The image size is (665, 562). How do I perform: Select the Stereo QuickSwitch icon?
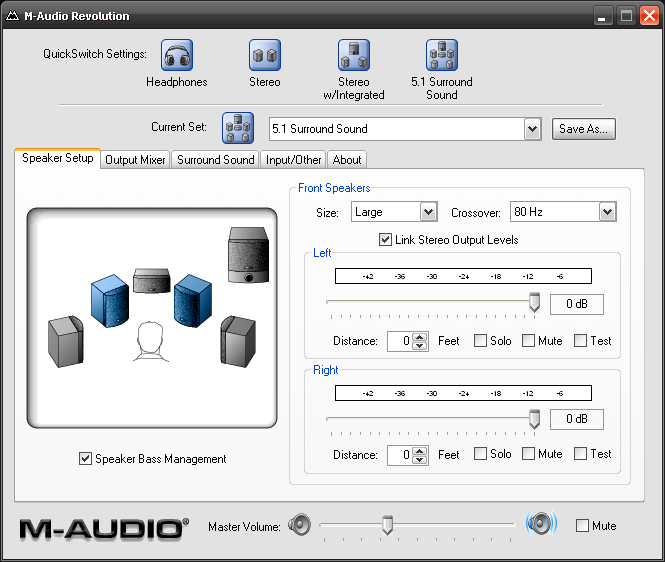click(x=265, y=55)
